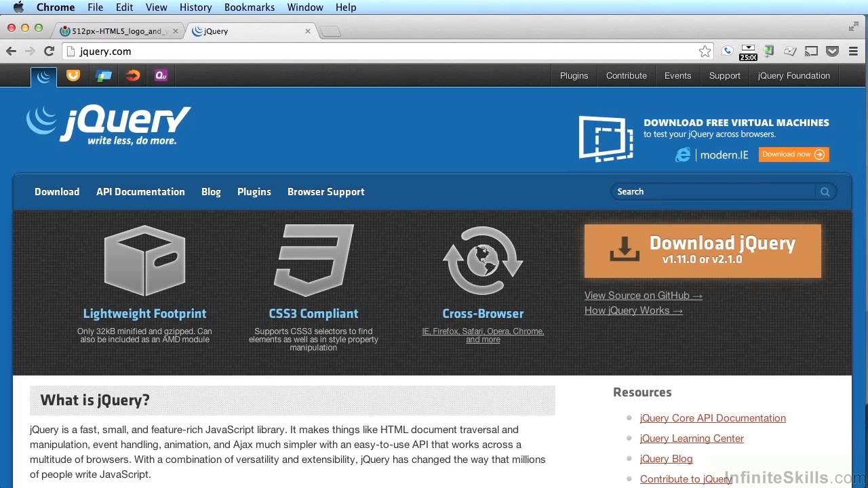Open Plugins link in top dark bar
This screenshot has height=488, width=868.
[574, 76]
